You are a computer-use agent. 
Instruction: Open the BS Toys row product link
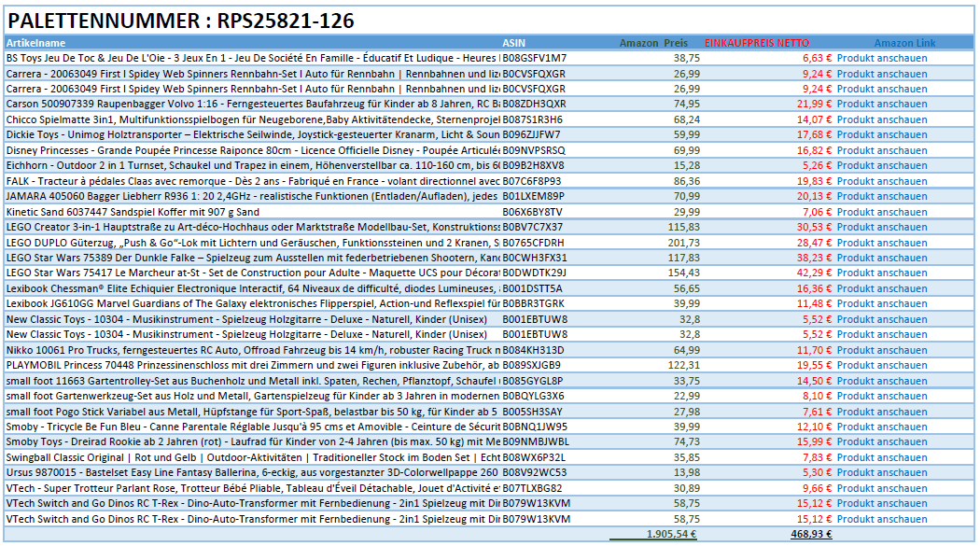coord(881,58)
